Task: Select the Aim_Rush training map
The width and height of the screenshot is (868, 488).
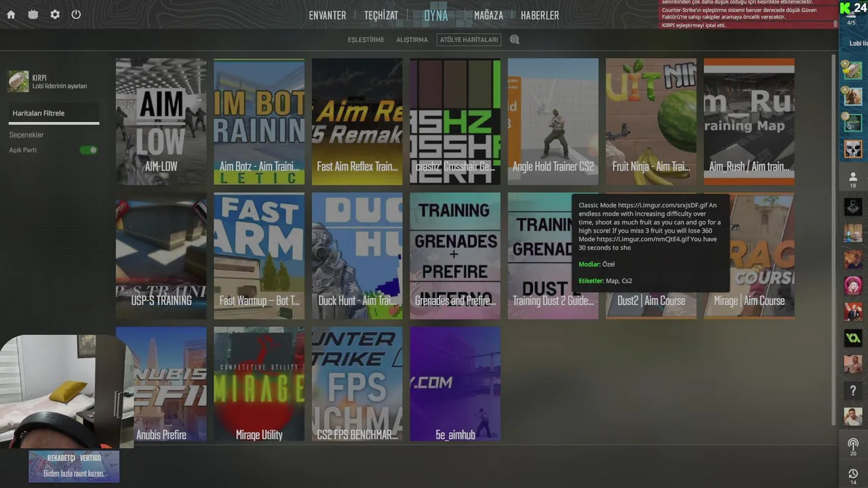Action: pyautogui.click(x=749, y=121)
